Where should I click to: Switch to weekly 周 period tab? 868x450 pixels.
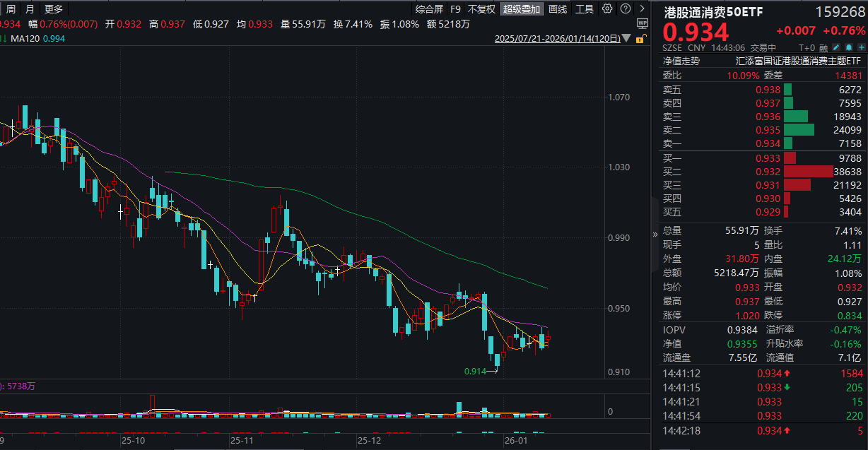[x=11, y=9]
